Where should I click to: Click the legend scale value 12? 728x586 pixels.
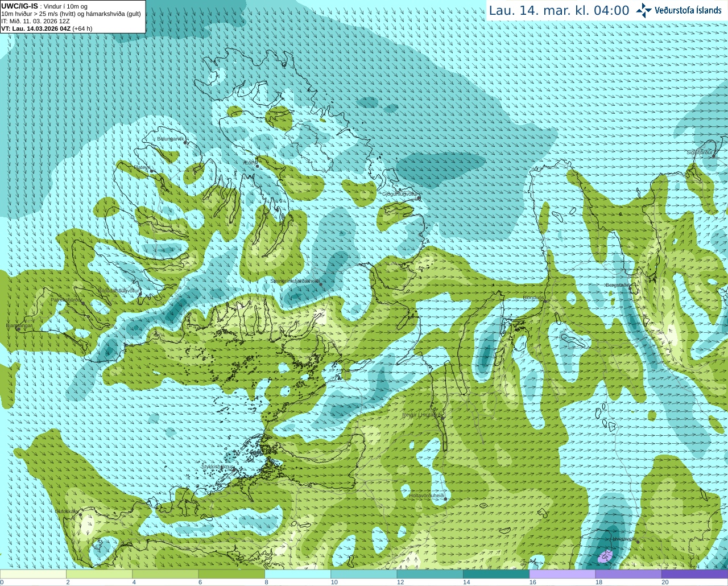click(400, 582)
